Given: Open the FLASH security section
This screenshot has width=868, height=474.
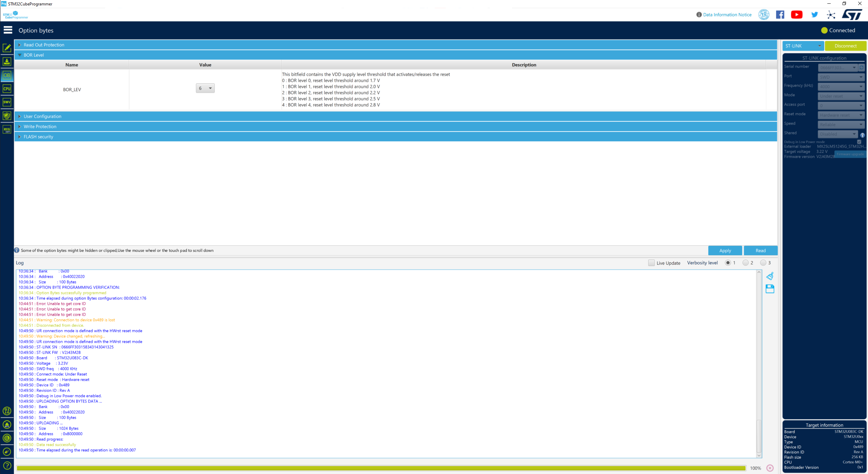Looking at the screenshot, I should click(38, 137).
